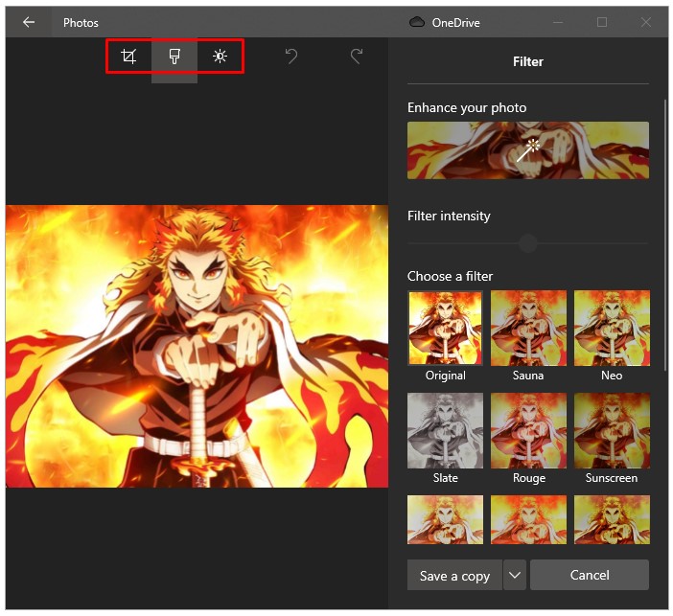Apply Enhance your photo magic wand

click(x=528, y=150)
